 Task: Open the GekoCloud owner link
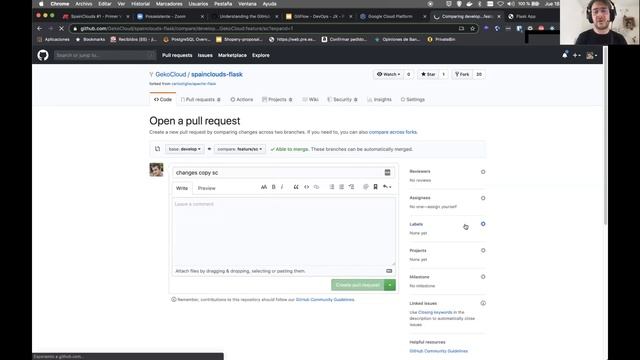[x=171, y=74]
